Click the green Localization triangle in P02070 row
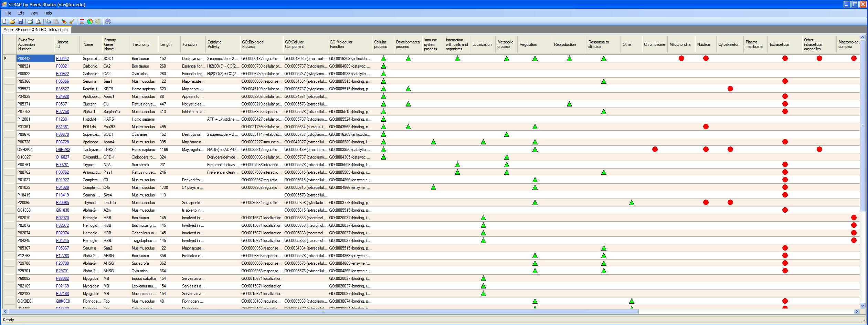This screenshot has width=868, height=325. [483, 218]
